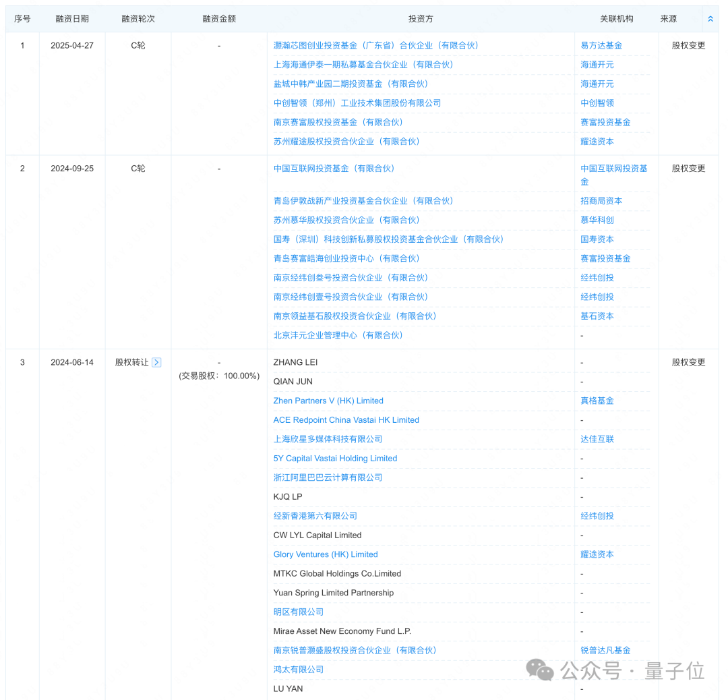Open 真格基金 affiliated institution link

[x=597, y=401]
